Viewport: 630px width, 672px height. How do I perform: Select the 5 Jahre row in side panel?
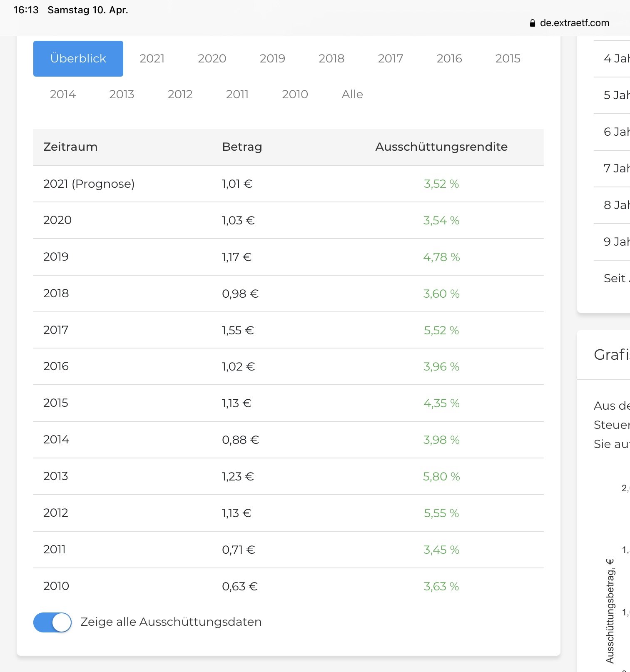612,95
